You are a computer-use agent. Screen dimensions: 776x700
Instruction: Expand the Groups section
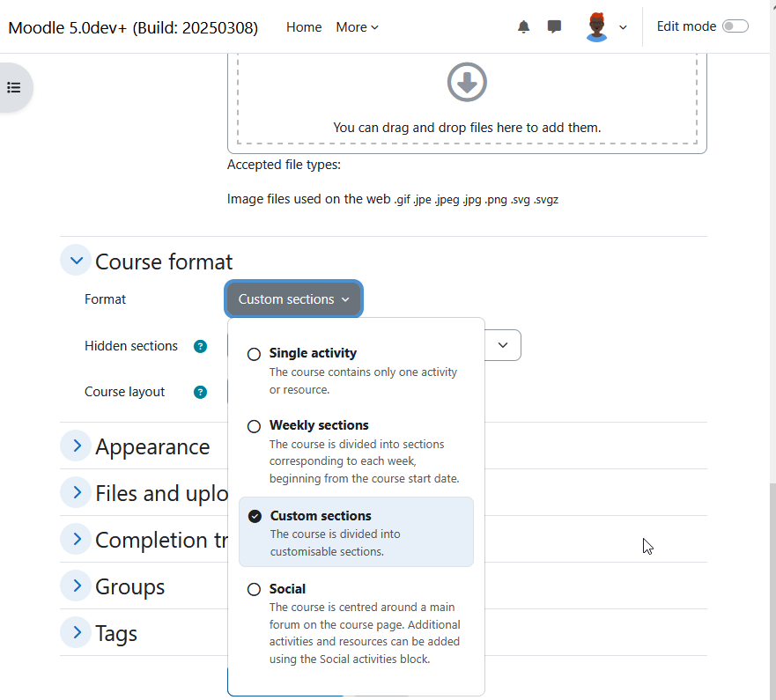pyautogui.click(x=77, y=586)
